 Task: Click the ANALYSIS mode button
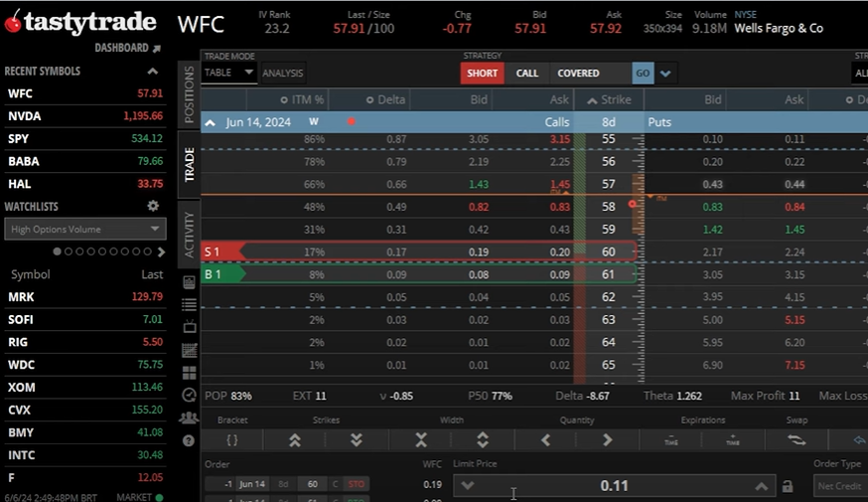click(x=283, y=73)
